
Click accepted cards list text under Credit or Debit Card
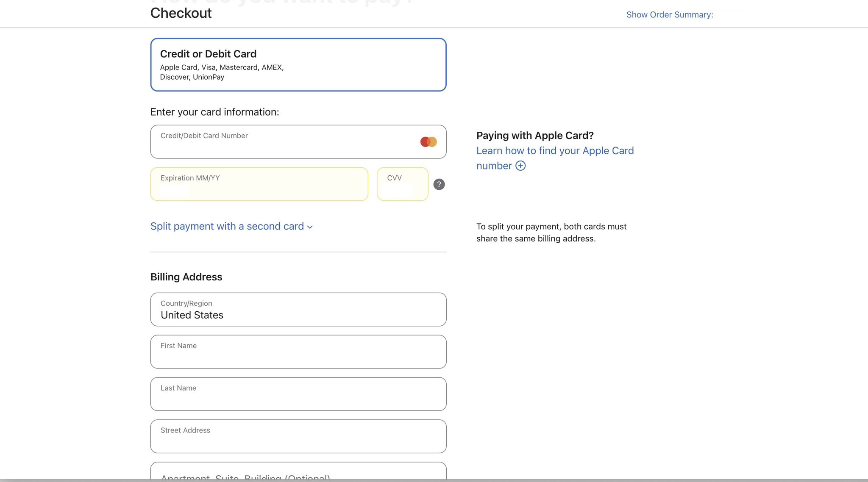(222, 72)
